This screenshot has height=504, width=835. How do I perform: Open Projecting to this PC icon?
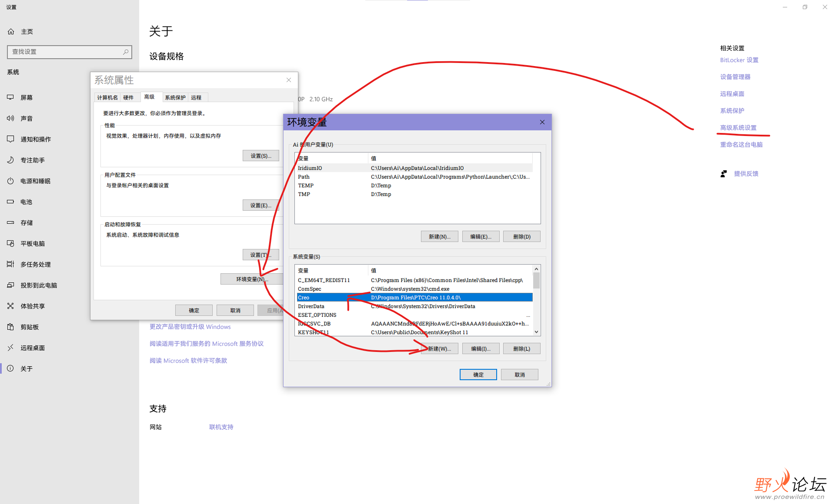(10, 285)
